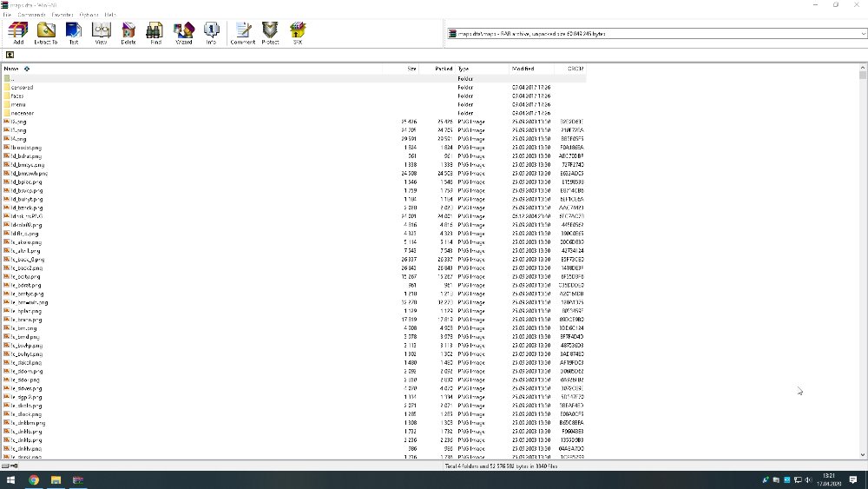Expand the archive path dropdown
Image resolution: width=868 pixels, height=489 pixels.
point(862,34)
